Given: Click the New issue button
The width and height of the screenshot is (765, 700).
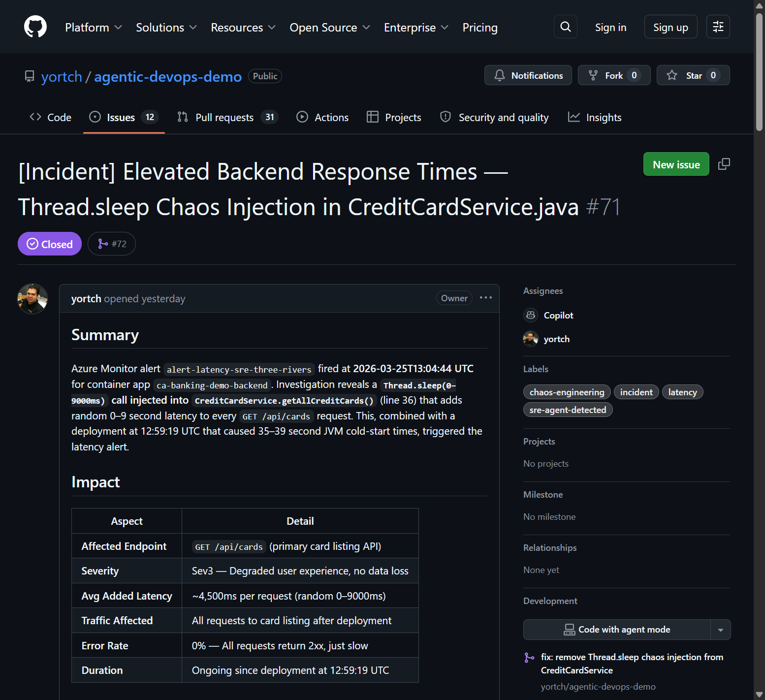Looking at the screenshot, I should [x=676, y=164].
